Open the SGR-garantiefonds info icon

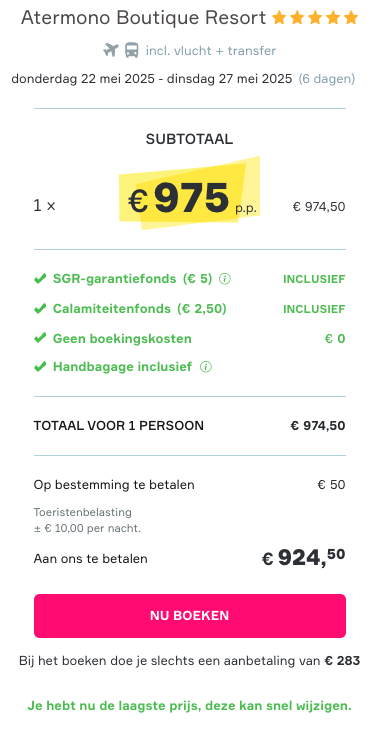225,279
